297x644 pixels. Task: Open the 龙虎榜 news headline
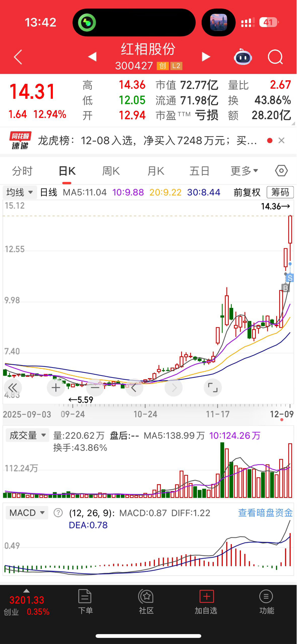(148, 140)
